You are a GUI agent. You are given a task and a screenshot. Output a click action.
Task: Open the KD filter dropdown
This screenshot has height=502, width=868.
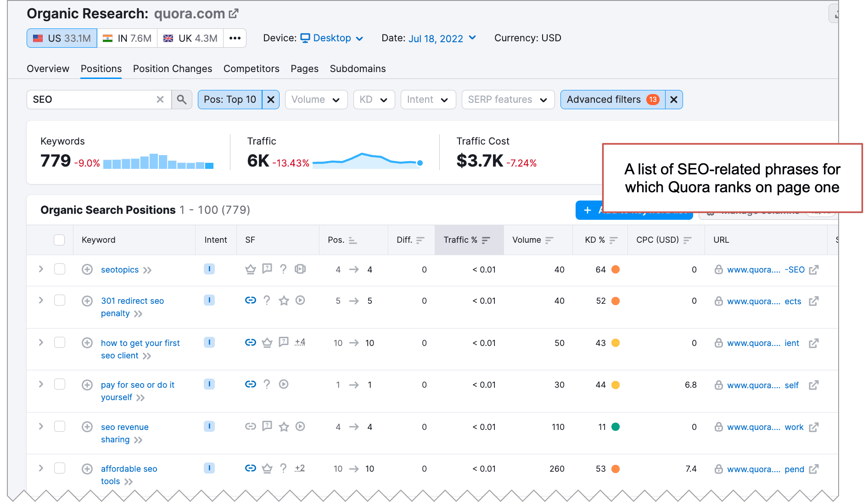[374, 100]
